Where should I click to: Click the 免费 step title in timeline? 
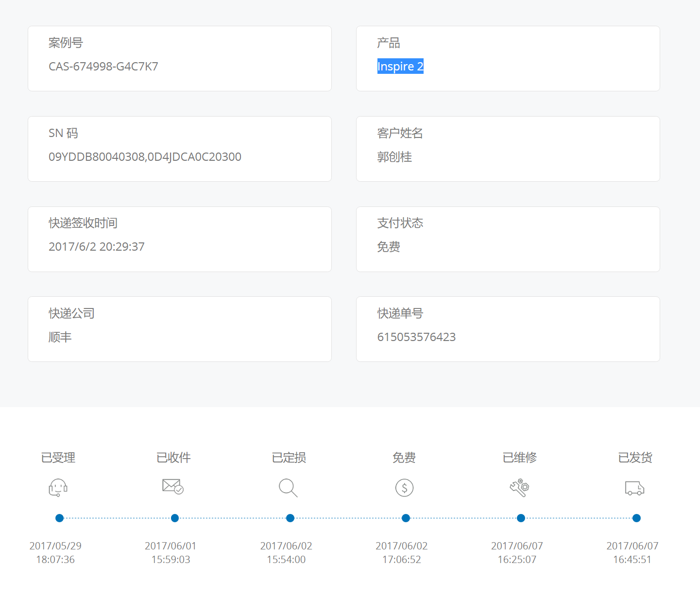404,458
